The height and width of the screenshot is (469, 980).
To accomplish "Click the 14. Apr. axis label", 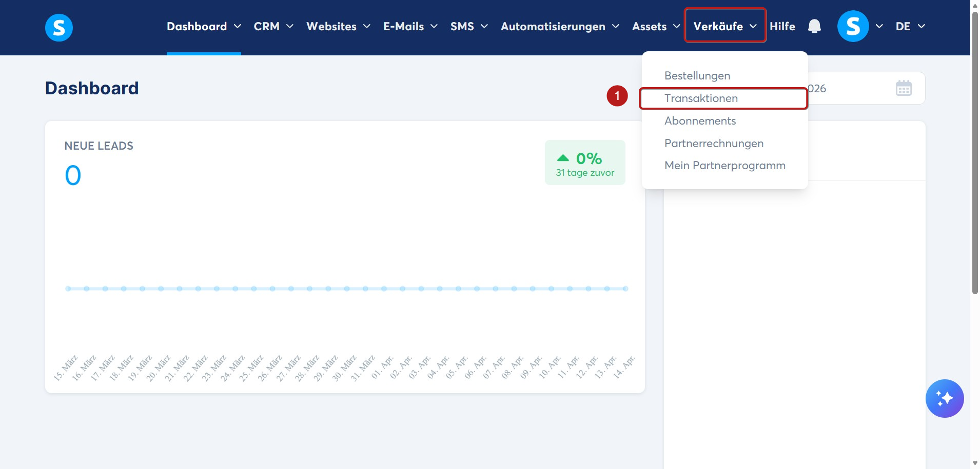I will [x=624, y=366].
